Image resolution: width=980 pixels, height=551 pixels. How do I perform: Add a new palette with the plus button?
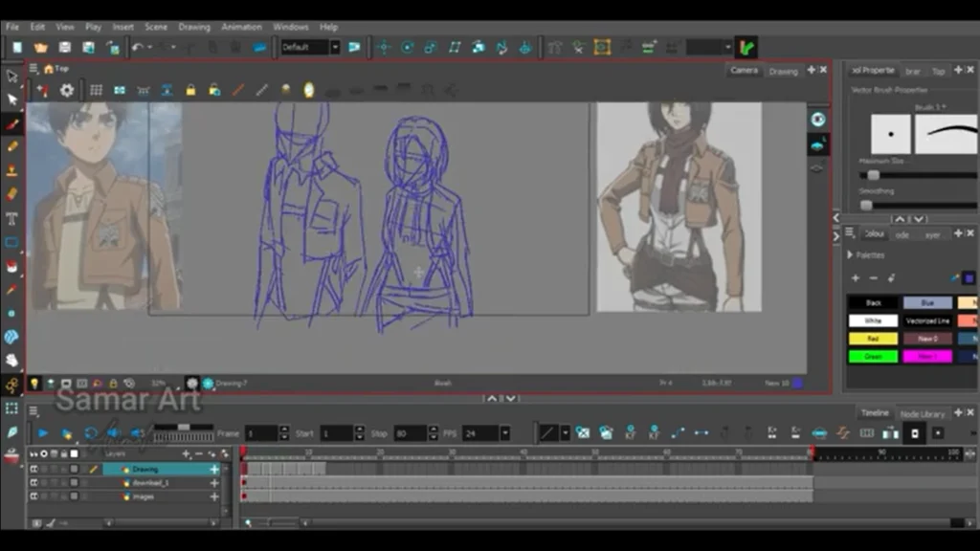(x=855, y=277)
